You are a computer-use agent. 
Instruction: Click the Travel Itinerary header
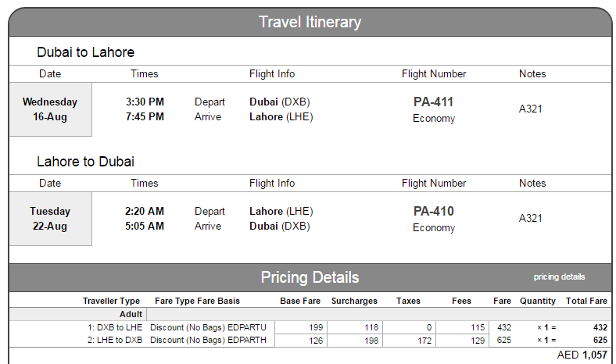click(x=310, y=22)
